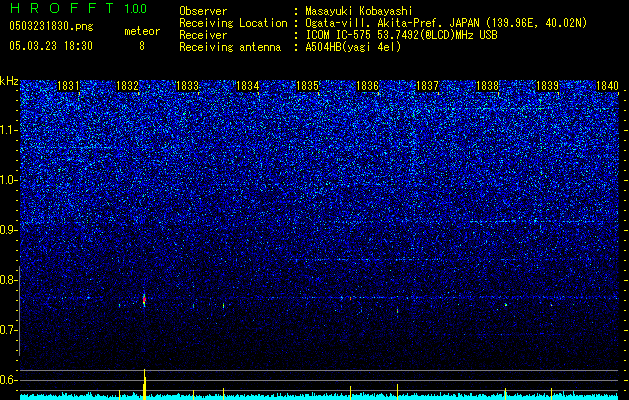Click frequency label 0.7
This screenshot has height=400, width=629.
[9, 330]
